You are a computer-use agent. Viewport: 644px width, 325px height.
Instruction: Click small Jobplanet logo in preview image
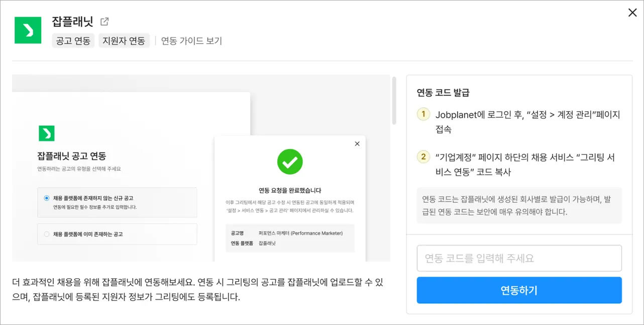[x=47, y=133]
